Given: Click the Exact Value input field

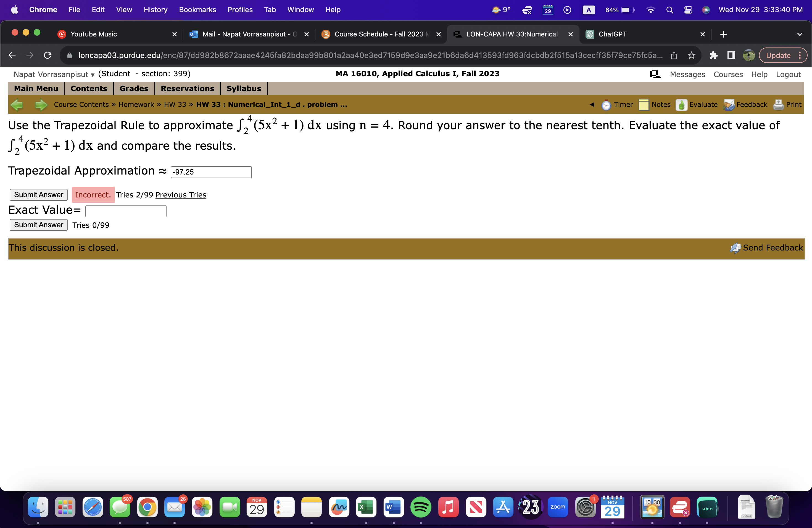Looking at the screenshot, I should (x=126, y=211).
